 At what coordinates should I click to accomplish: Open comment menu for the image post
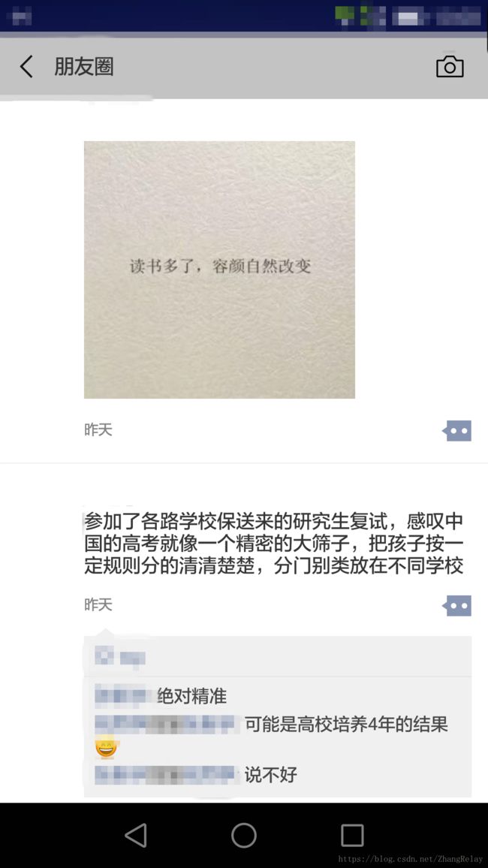coord(457,430)
